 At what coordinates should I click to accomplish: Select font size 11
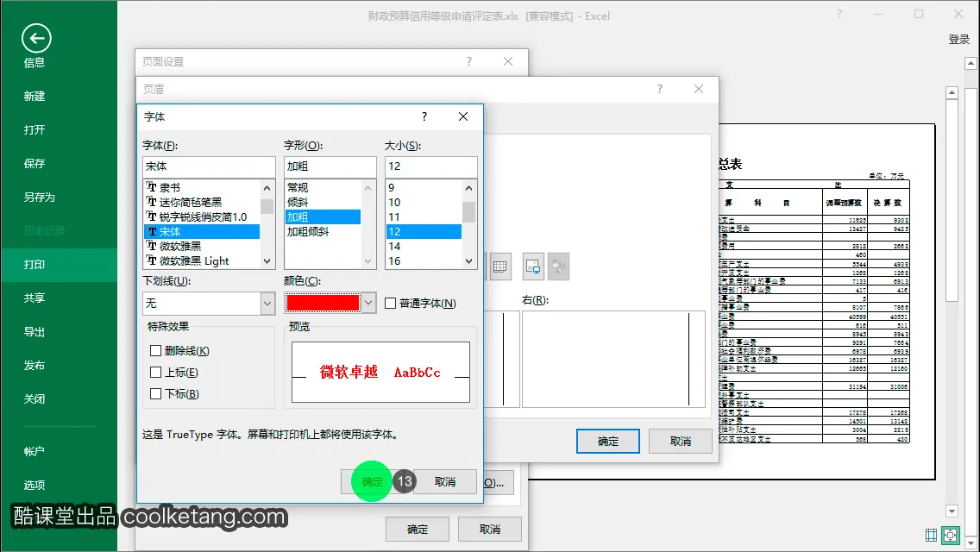click(x=424, y=217)
